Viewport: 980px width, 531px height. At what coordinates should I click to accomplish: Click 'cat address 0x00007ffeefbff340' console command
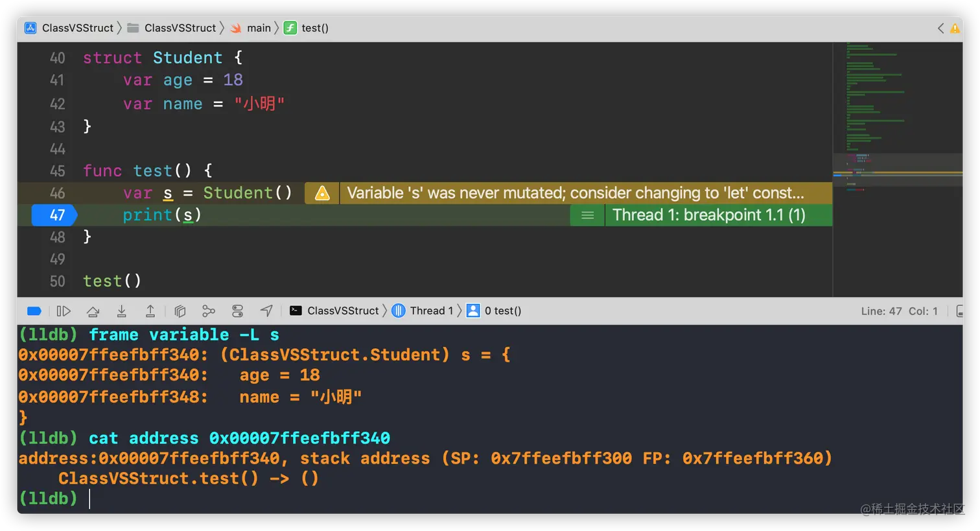[x=239, y=438]
